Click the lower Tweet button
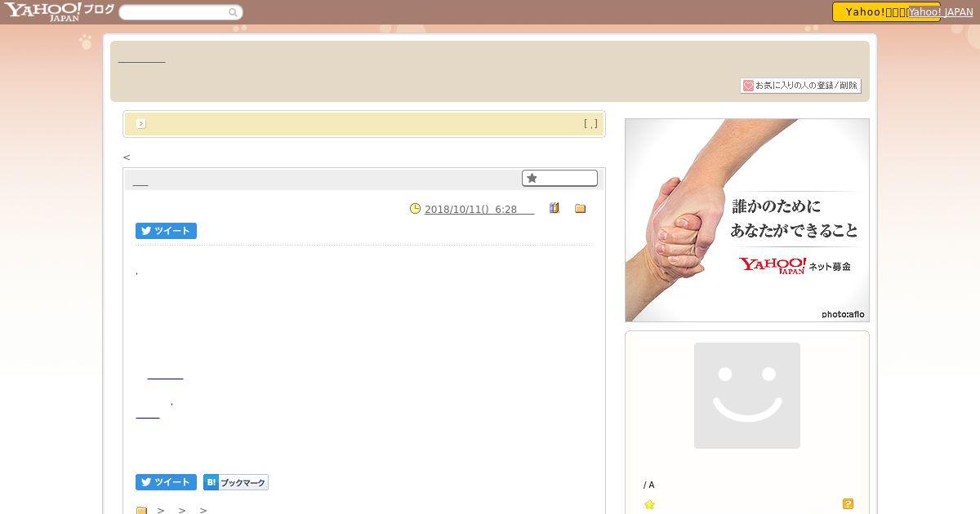 click(166, 482)
